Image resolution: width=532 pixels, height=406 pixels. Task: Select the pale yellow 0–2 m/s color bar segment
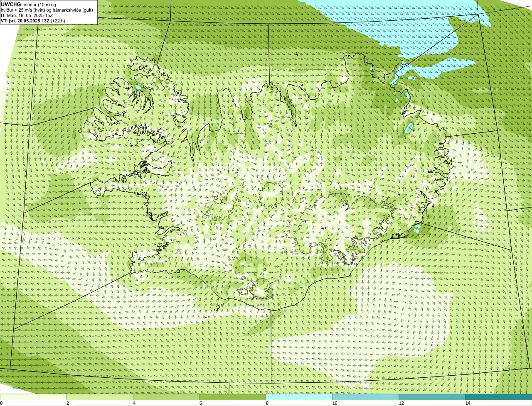tap(33, 397)
